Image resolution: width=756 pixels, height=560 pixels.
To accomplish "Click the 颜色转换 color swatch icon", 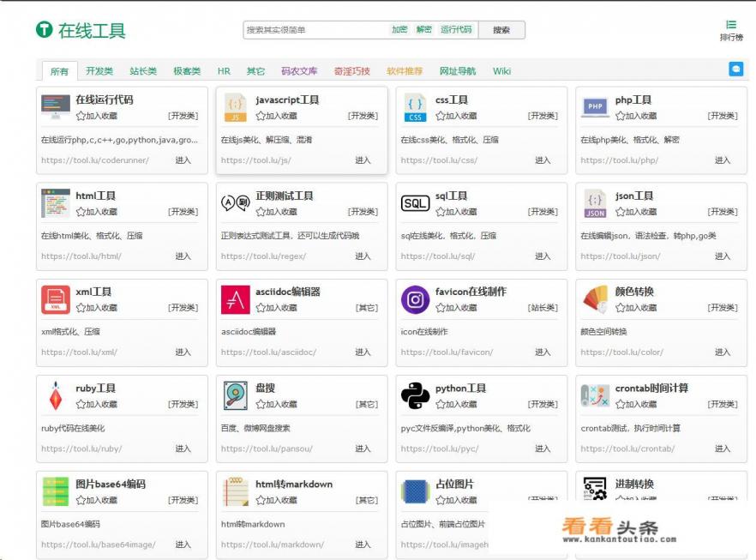I will 595,299.
